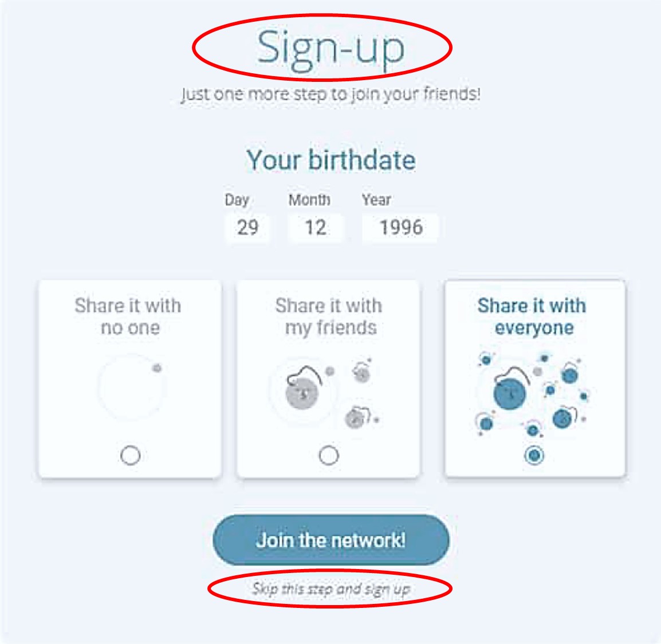Image resolution: width=661 pixels, height=644 pixels.
Task: Click the 'Share it with no one' card title
Action: pos(128,317)
